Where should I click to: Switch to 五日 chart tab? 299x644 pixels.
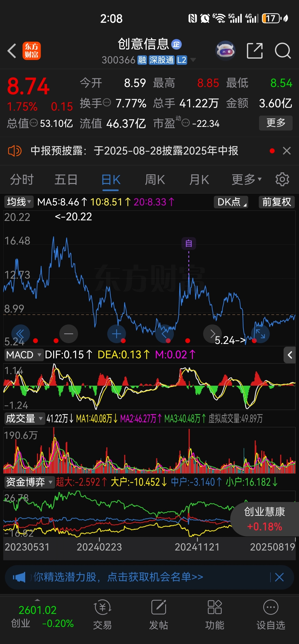coord(66,179)
